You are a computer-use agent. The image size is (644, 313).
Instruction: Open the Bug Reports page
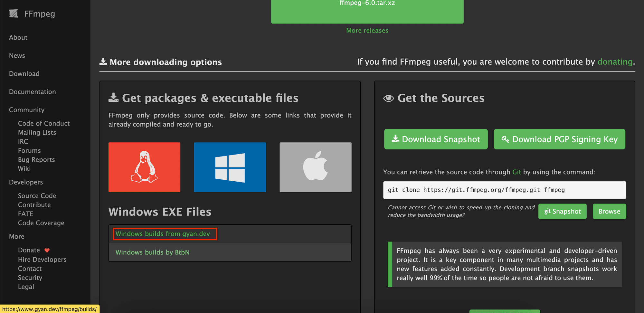[36, 159]
